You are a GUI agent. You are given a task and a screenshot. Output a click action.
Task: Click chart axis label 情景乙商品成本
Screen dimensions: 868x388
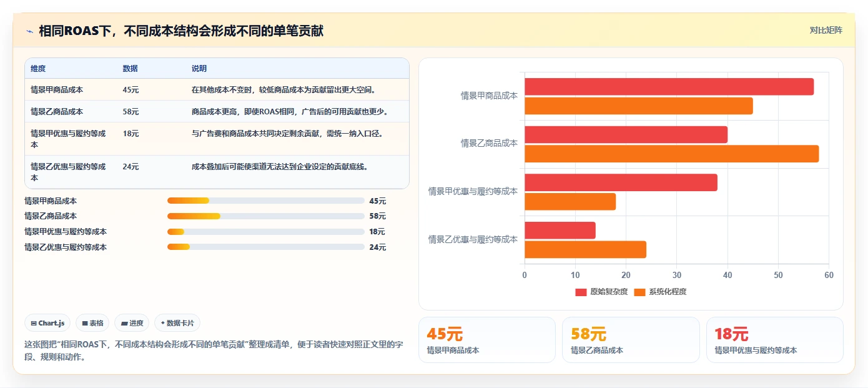(x=489, y=143)
